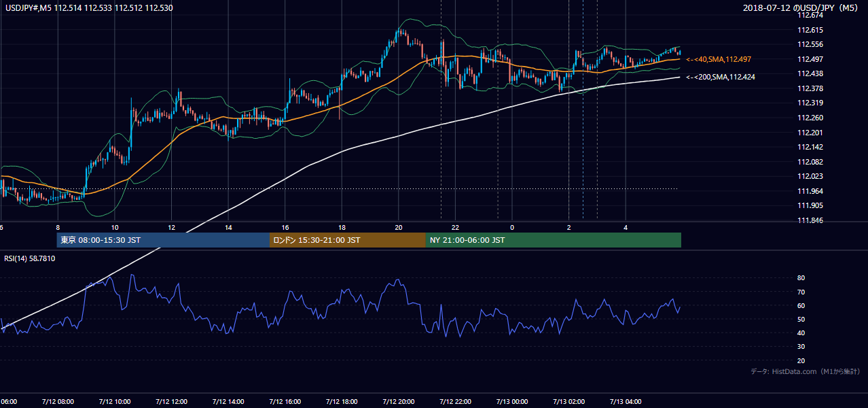This screenshot has height=408, width=868.
Task: Click the white 200 SMA label 112.424
Action: point(721,78)
